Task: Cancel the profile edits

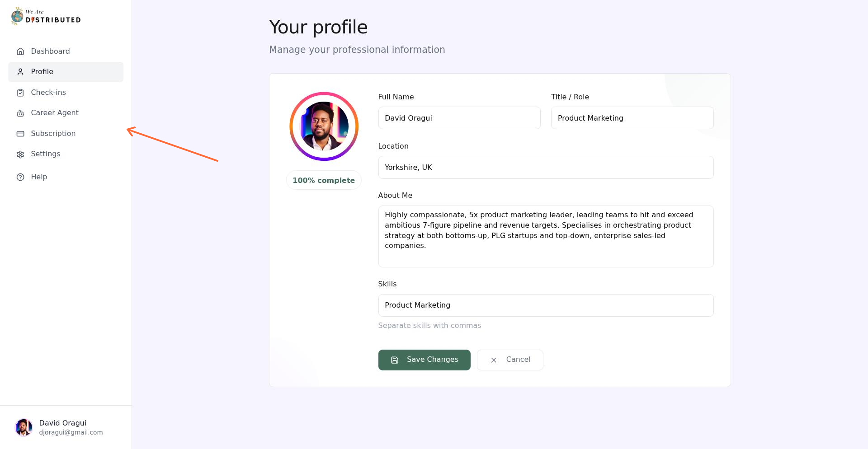Action: pos(510,360)
